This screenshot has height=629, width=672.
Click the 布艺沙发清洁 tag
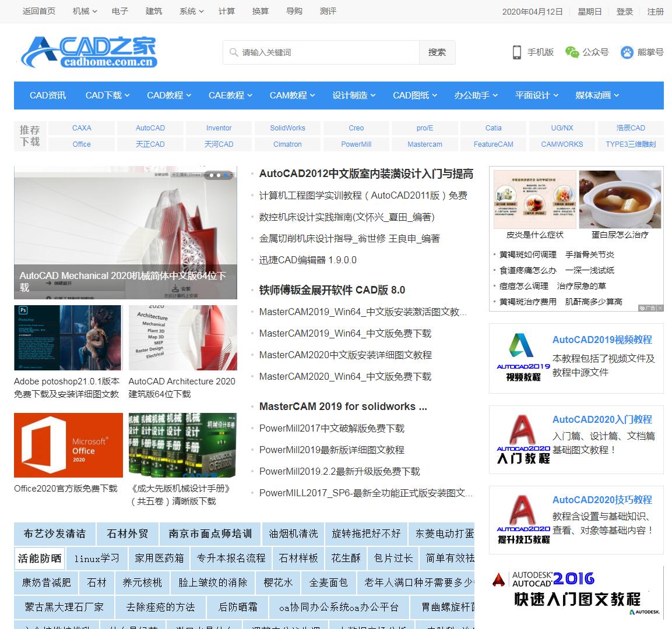pyautogui.click(x=55, y=533)
